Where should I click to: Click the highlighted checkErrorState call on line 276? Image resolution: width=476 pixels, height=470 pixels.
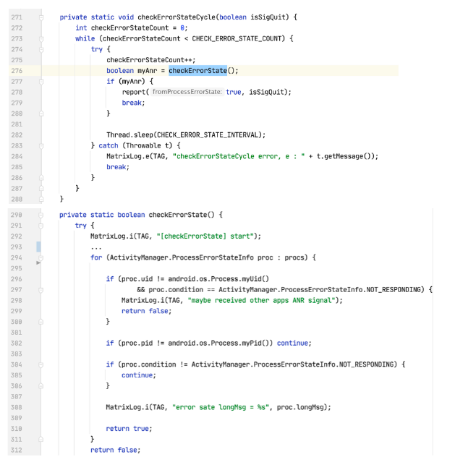pos(197,71)
